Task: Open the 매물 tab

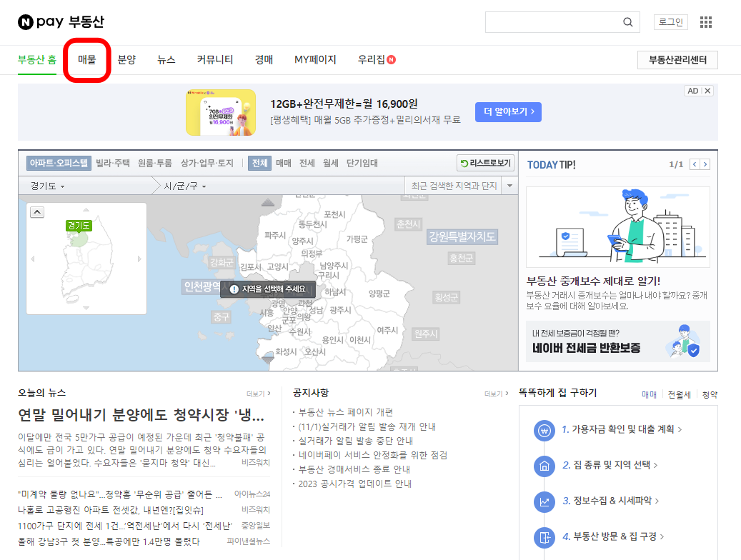Action: pos(87,59)
